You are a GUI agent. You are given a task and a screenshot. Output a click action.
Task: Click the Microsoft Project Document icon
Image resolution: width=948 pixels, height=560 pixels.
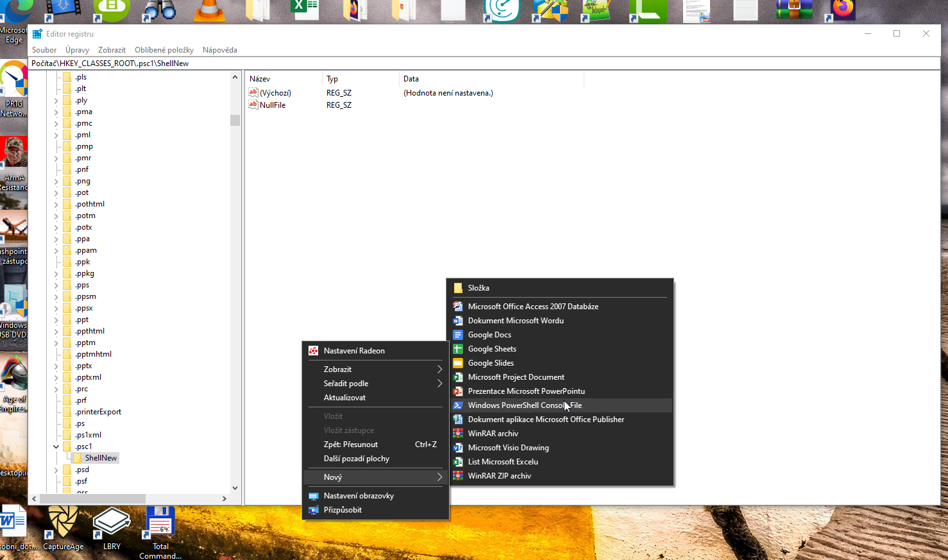click(458, 377)
